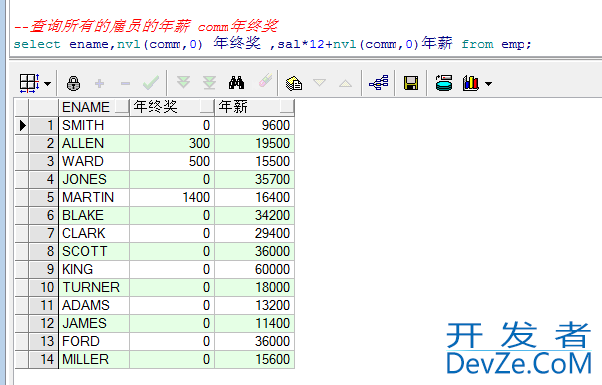Select the SMITH cell
Screen dimensions: 602x385
[94, 125]
